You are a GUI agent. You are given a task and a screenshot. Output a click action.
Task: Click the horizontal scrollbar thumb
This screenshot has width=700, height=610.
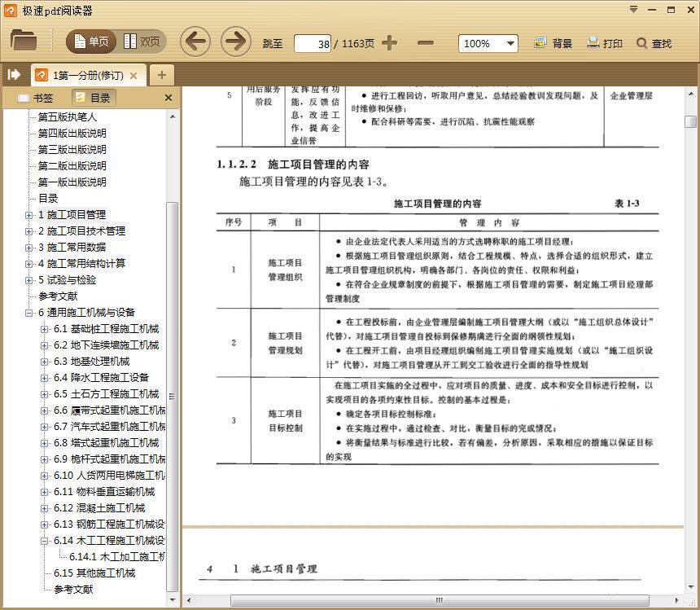[x=440, y=600]
